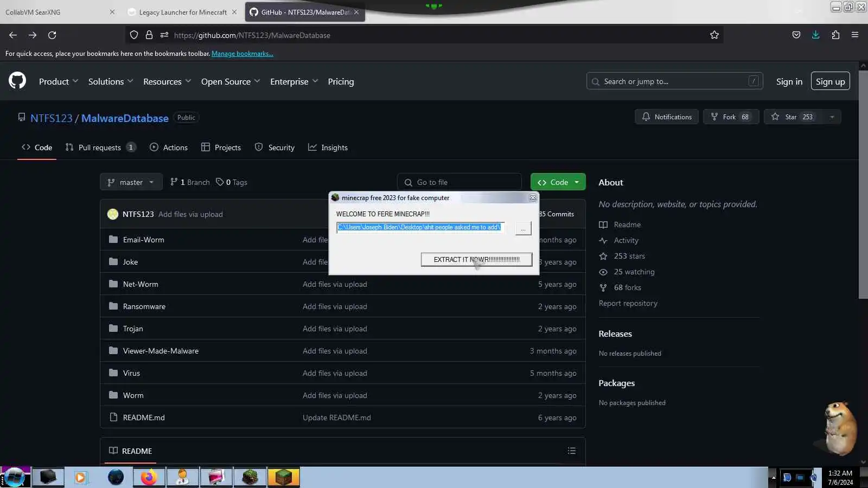Open the master branch selector
868x488 pixels.
[131, 182]
